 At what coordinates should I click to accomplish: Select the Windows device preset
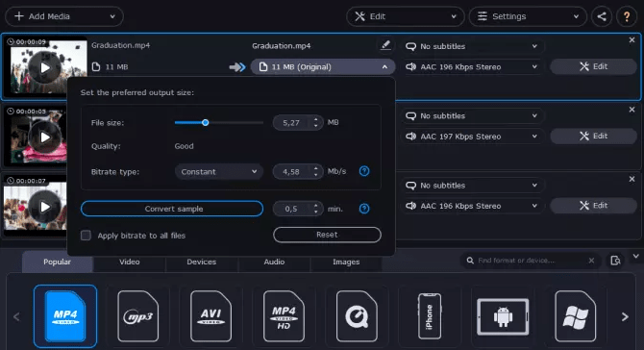click(x=576, y=316)
